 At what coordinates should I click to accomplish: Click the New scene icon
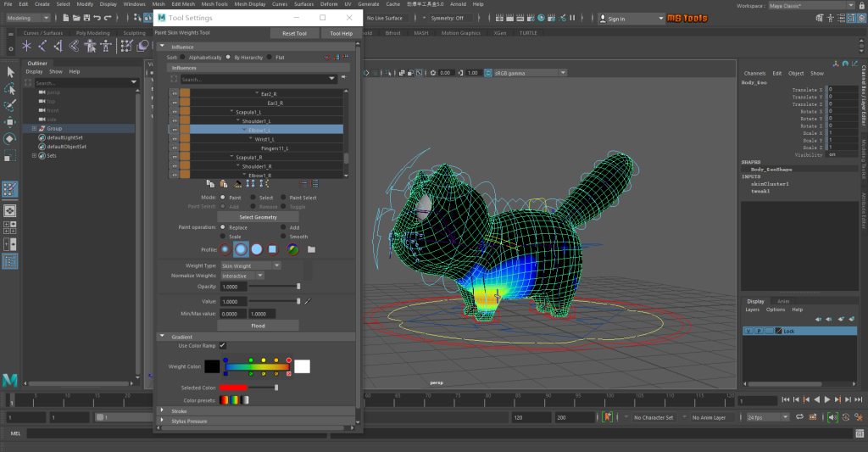66,18
